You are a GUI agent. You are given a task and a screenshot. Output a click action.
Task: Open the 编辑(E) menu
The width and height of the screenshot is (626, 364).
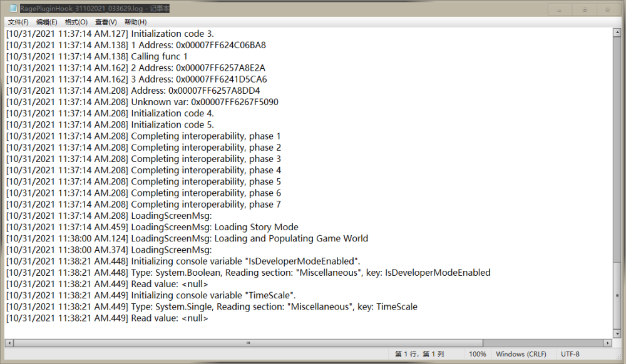pyautogui.click(x=46, y=22)
